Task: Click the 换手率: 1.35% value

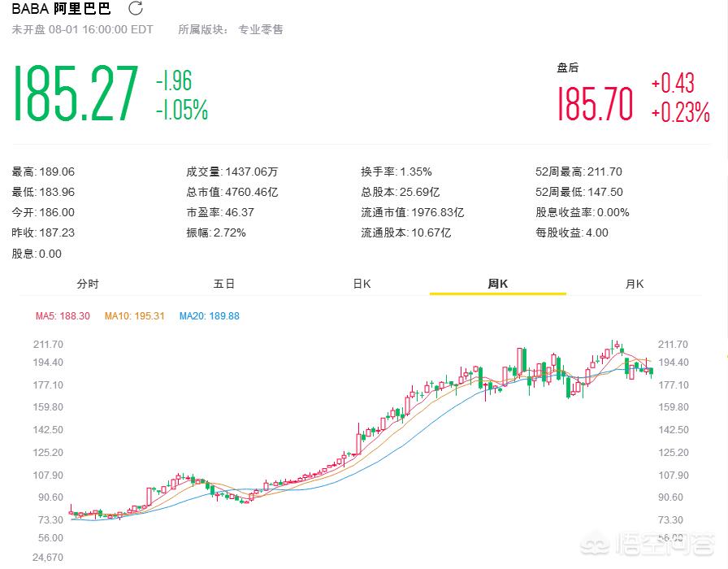Action: 396,172
